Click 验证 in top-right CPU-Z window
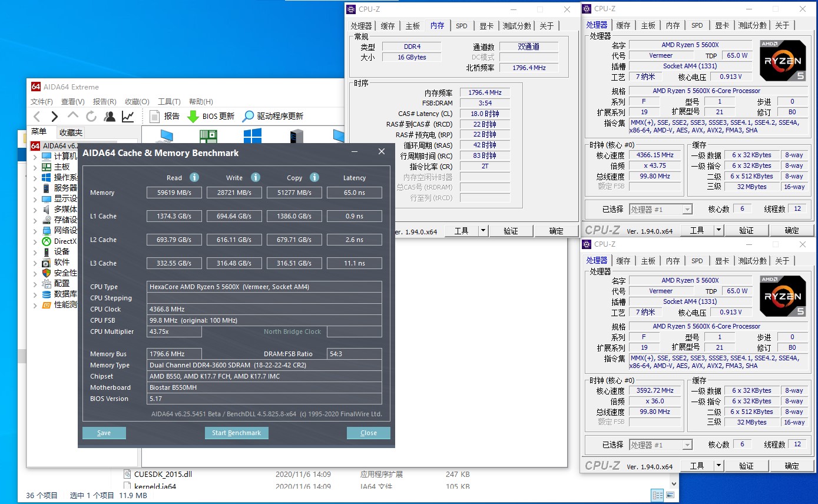This screenshot has width=818, height=504. pos(746,230)
